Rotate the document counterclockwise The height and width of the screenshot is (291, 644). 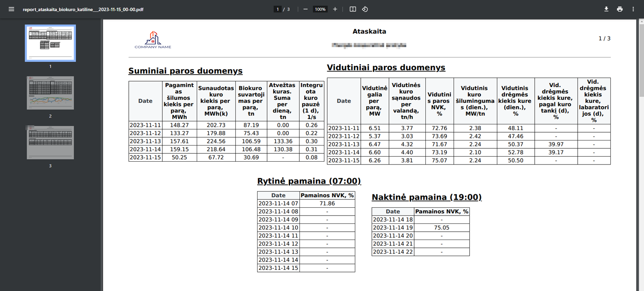coord(365,9)
